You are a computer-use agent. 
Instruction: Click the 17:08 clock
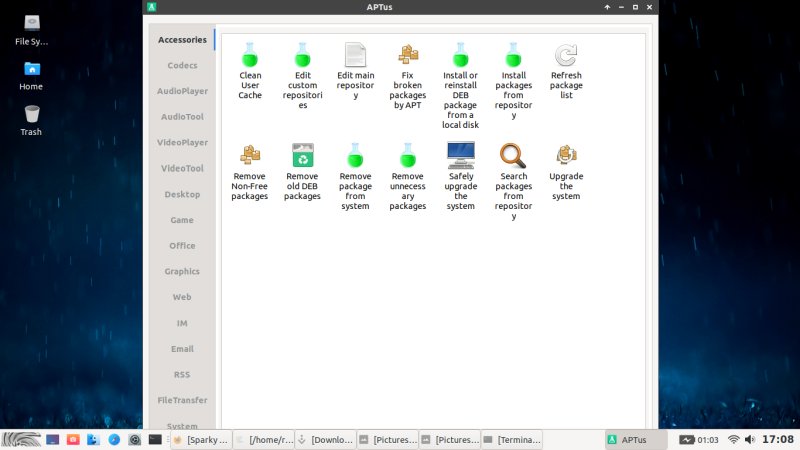point(778,439)
